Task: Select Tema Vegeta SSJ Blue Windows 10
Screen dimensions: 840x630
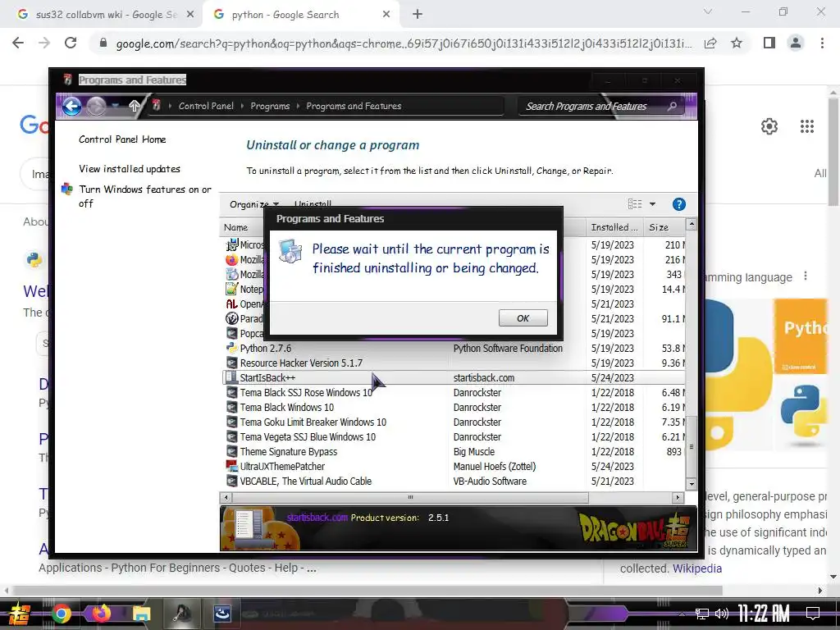Action: click(454, 437)
